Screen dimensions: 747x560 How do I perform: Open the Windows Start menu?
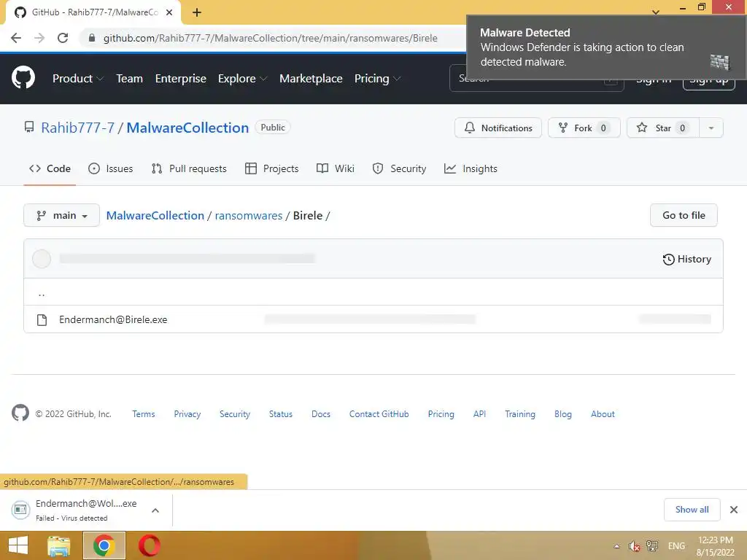click(x=18, y=545)
